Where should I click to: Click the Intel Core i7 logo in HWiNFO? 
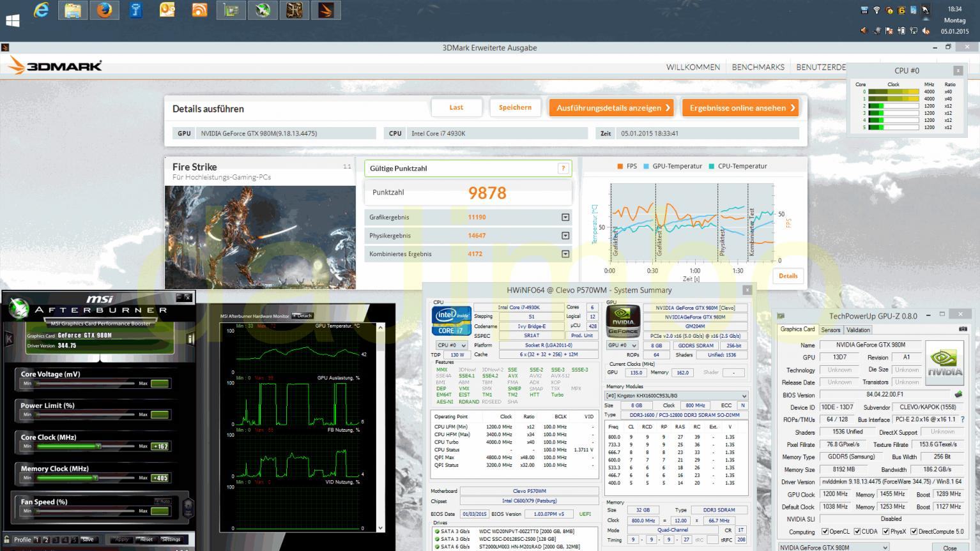click(x=452, y=321)
